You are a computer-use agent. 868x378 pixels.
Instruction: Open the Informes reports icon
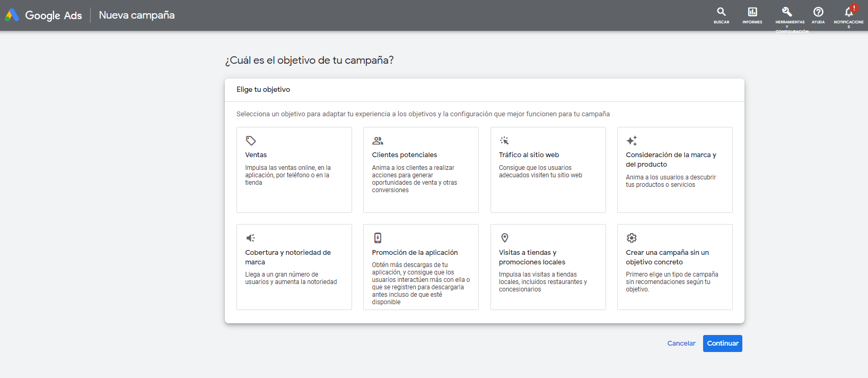coord(752,12)
